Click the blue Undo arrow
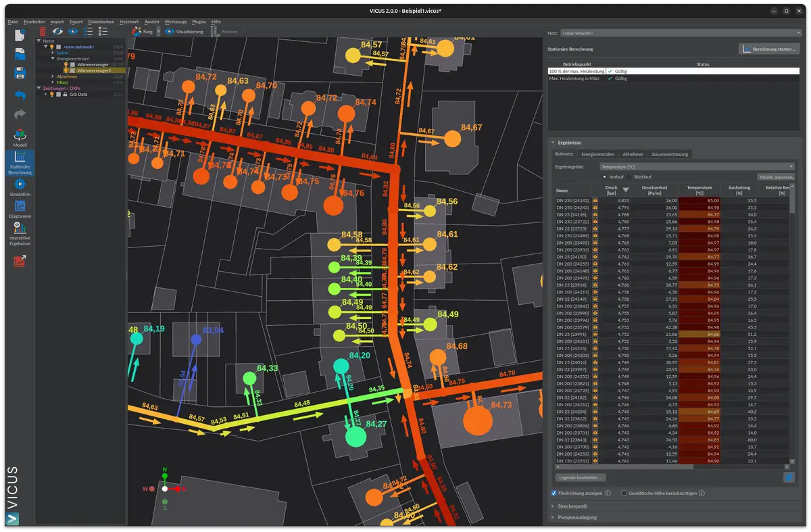Viewport: 811px width, 532px height. (x=20, y=95)
